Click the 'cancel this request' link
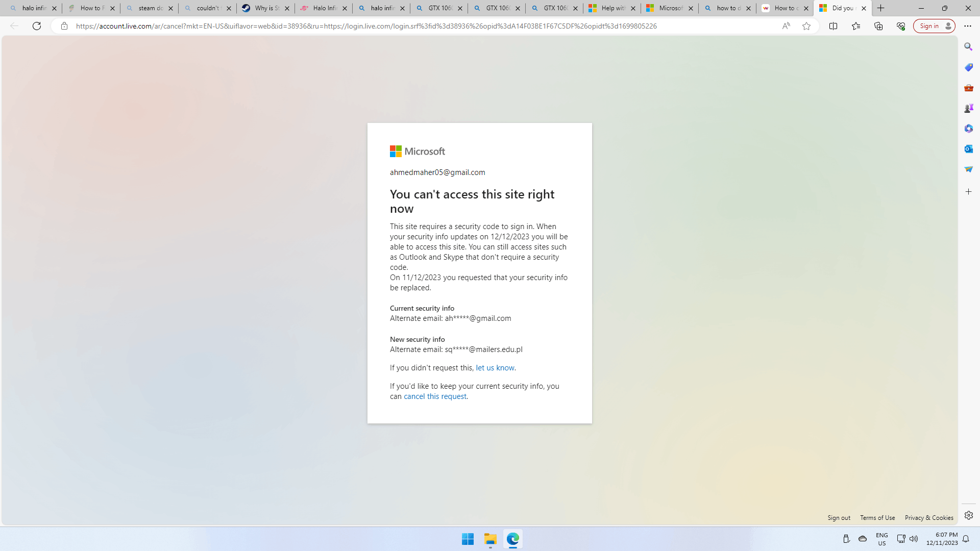Viewport: 980px width, 551px height. pyautogui.click(x=435, y=395)
